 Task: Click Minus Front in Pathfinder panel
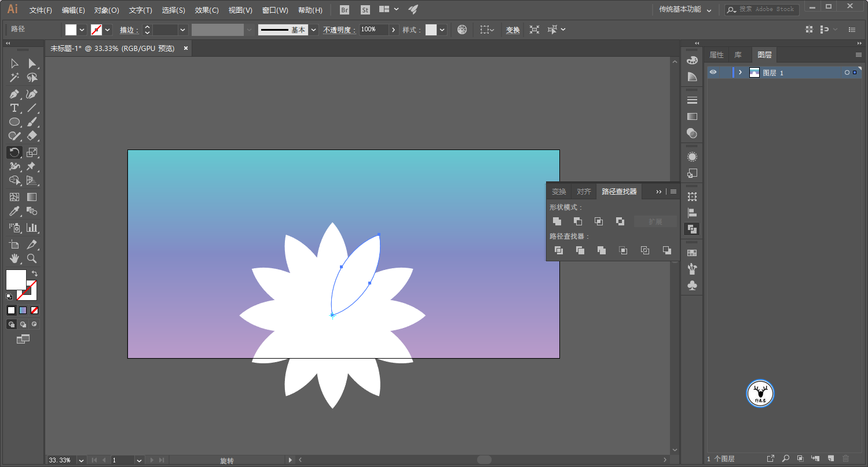tap(578, 221)
